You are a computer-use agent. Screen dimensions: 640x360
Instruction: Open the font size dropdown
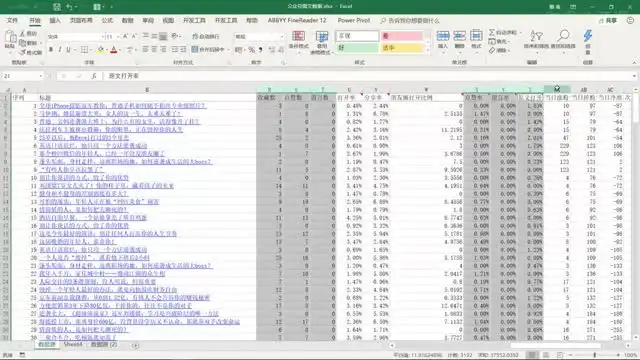pos(118,36)
